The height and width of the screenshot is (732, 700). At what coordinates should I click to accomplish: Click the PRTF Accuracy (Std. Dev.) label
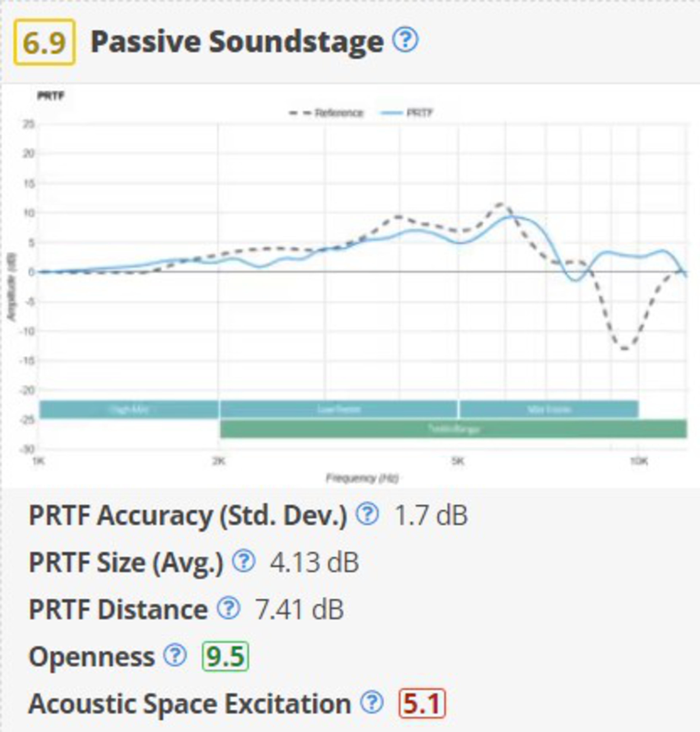(x=188, y=515)
